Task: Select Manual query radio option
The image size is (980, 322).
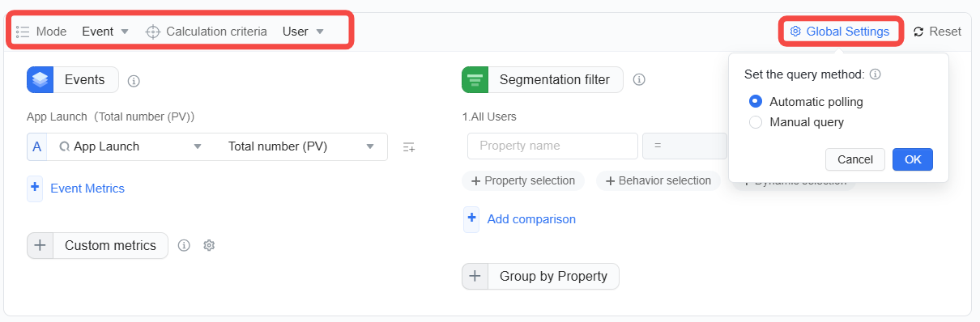Action: click(756, 122)
